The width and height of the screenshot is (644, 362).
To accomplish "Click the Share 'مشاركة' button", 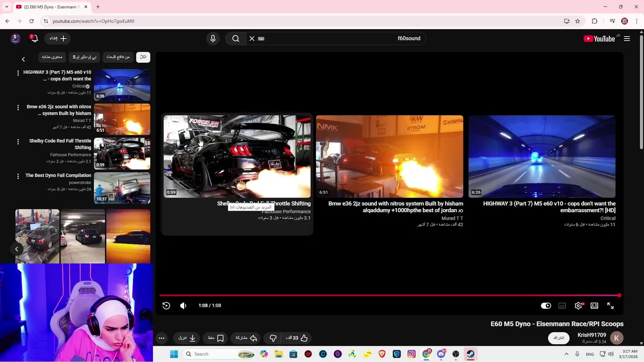I will (x=247, y=338).
